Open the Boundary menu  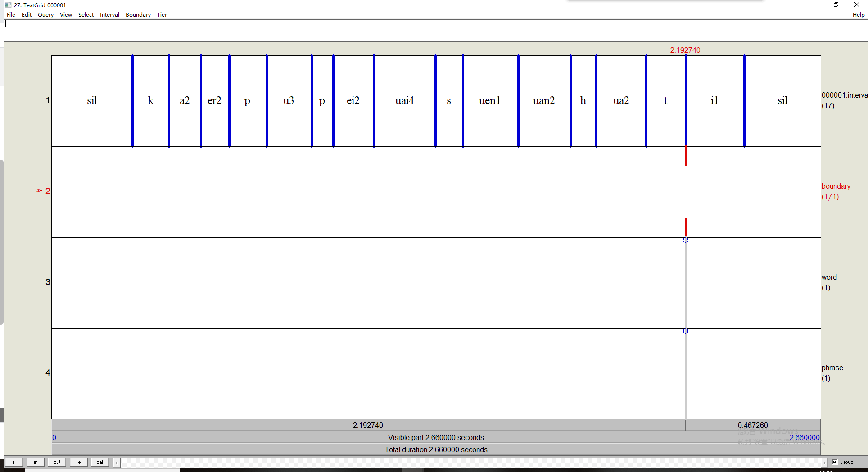[138, 15]
